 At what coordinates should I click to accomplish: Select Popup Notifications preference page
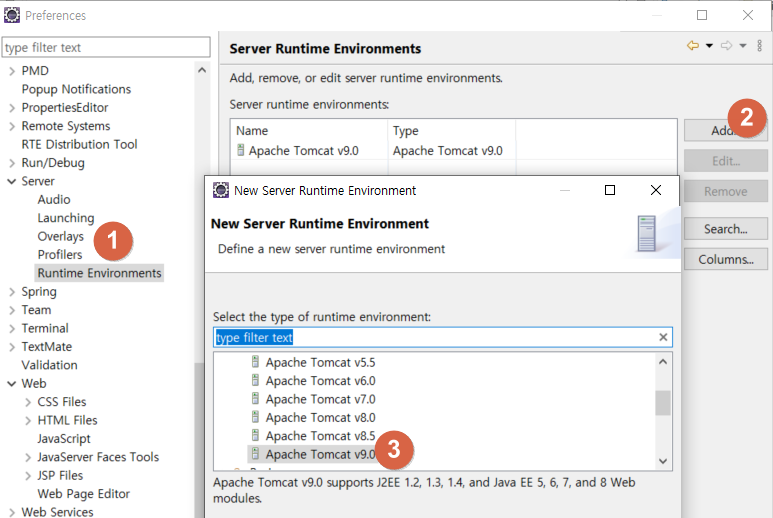76,89
